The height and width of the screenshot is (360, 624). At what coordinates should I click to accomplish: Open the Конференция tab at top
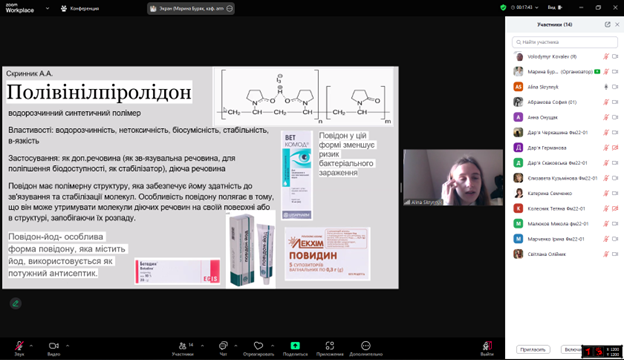click(80, 8)
